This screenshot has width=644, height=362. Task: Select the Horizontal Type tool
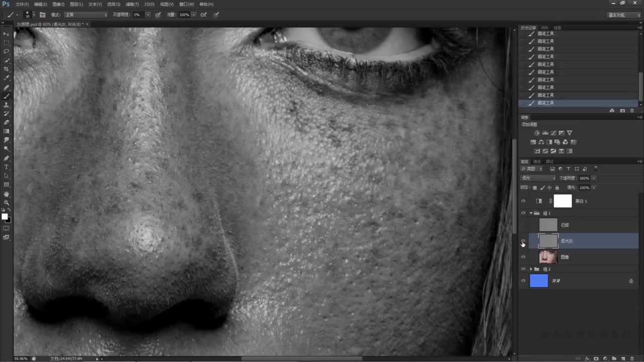(x=7, y=167)
